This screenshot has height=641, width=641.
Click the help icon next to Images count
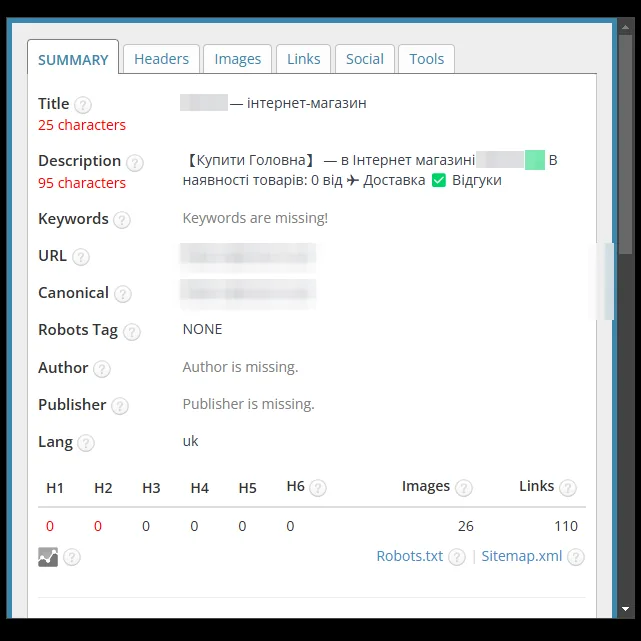[464, 488]
